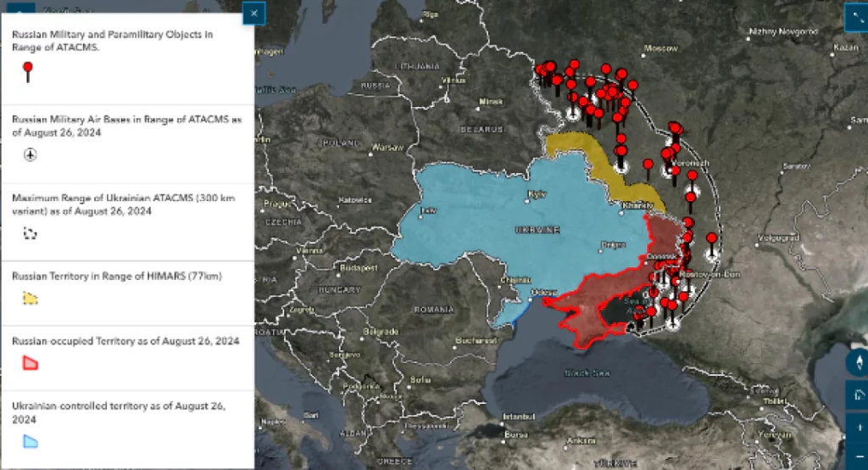Close the legend panel
This screenshot has width=868, height=470.
[253, 14]
